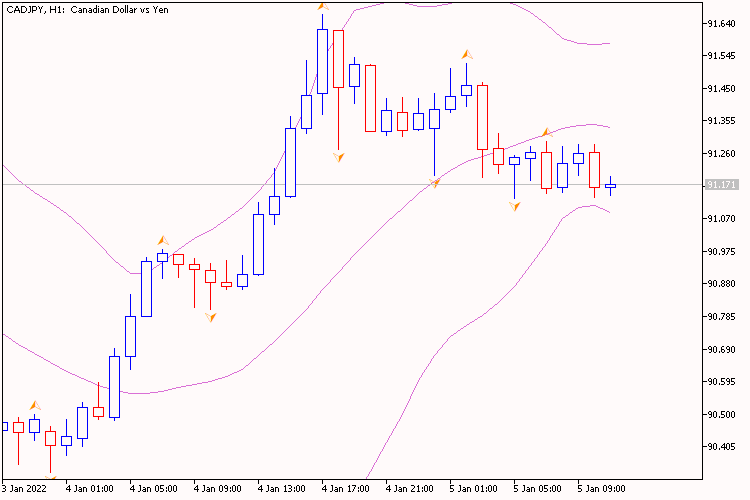
Task: Select down fractal arrow under 4 Jan 18:00 candle
Action: 339,157
